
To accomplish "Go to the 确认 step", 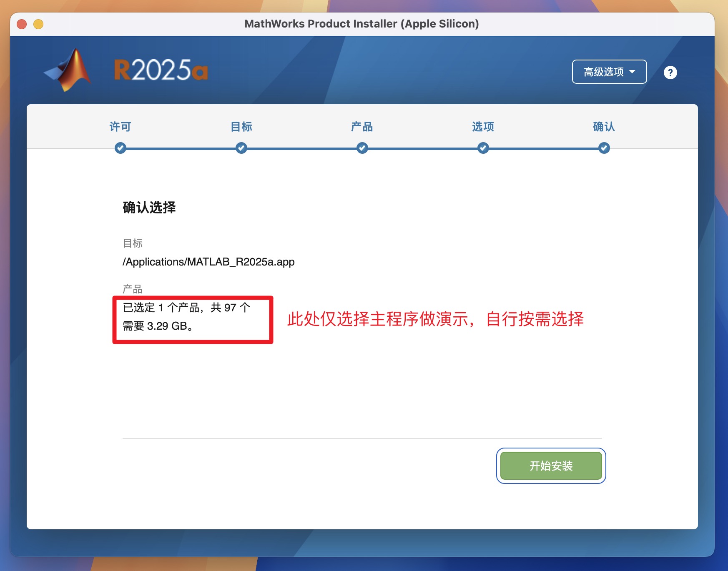I will pyautogui.click(x=604, y=127).
